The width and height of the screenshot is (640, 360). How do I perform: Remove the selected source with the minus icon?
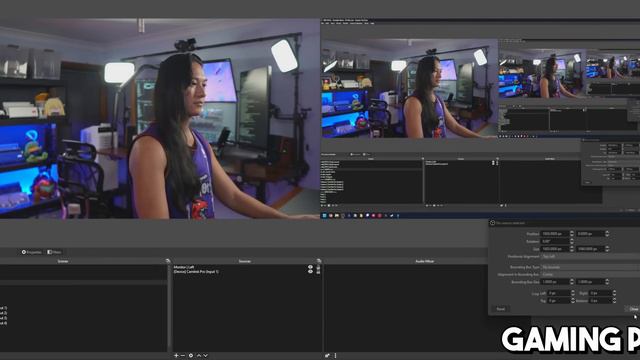click(183, 356)
